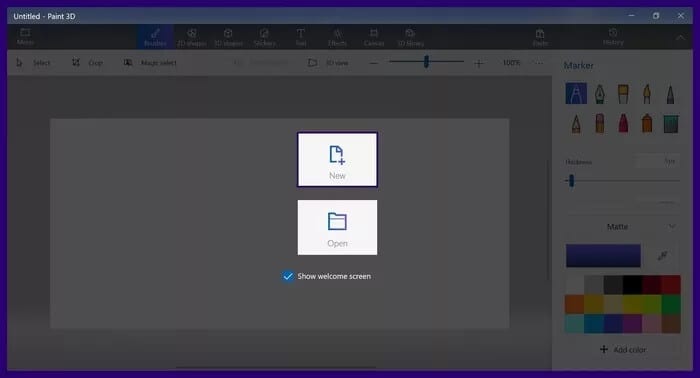Click the 100% zoom value field

[x=512, y=63]
